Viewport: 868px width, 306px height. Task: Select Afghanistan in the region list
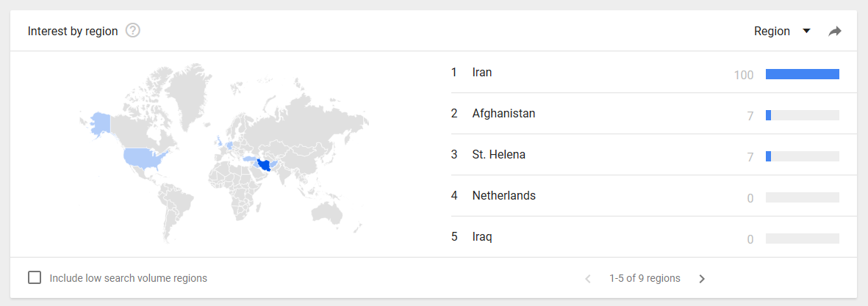(x=503, y=114)
